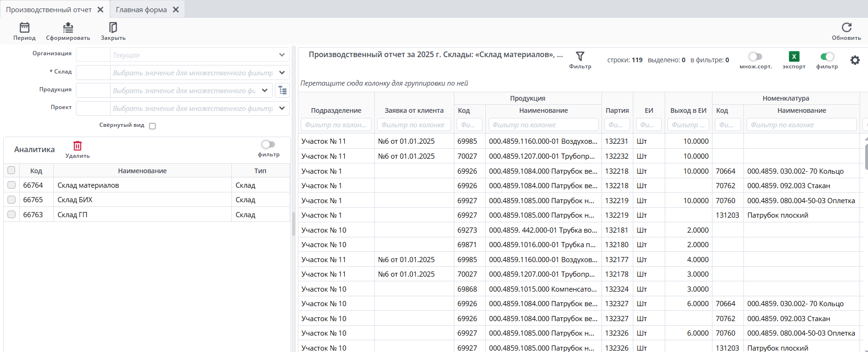Click the Сформировать report icon

click(68, 28)
